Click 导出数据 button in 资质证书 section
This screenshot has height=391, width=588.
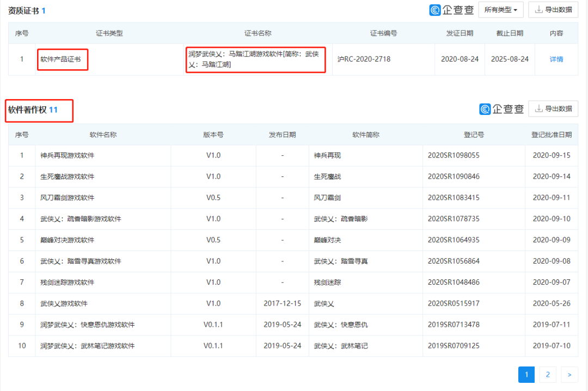(x=553, y=10)
